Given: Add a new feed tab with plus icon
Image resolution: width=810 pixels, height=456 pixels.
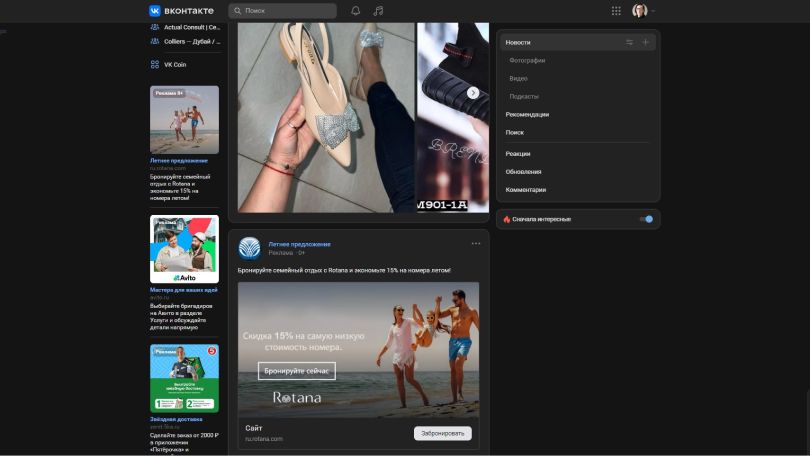Looking at the screenshot, I should pos(646,43).
